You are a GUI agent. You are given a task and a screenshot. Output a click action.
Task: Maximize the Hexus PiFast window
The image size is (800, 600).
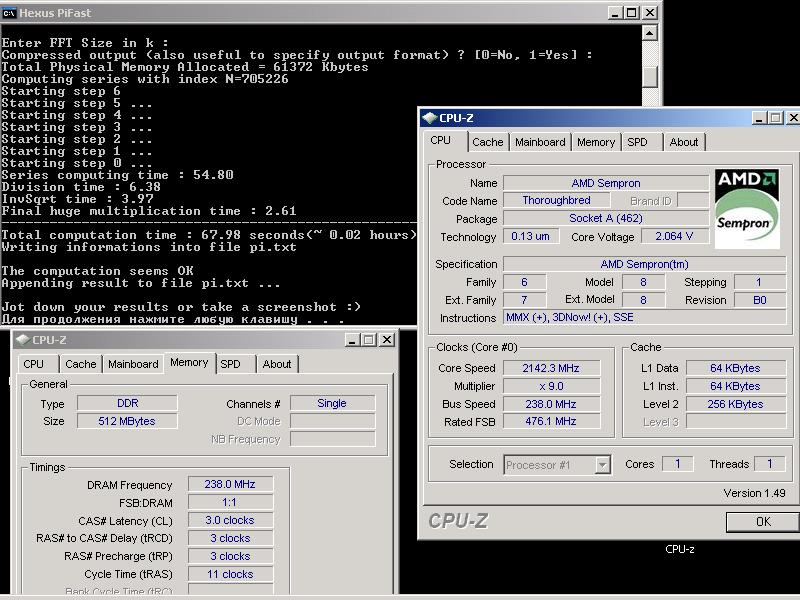point(632,13)
